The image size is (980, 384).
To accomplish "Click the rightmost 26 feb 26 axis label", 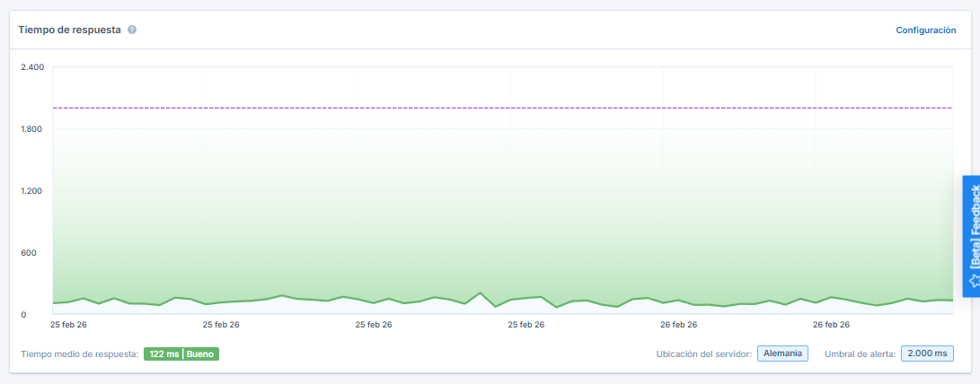I will (831, 324).
